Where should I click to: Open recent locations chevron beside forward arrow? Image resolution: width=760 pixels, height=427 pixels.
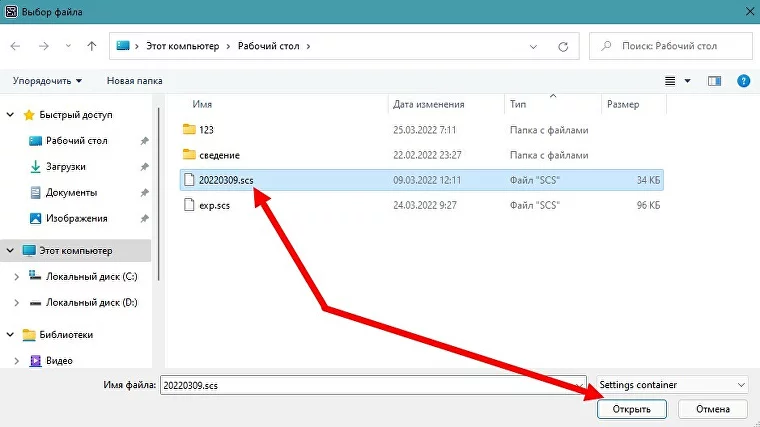tap(68, 46)
